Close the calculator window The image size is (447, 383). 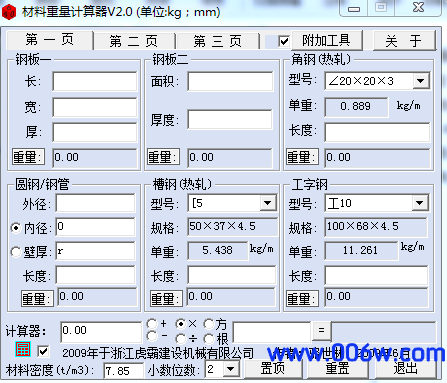(x=419, y=7)
